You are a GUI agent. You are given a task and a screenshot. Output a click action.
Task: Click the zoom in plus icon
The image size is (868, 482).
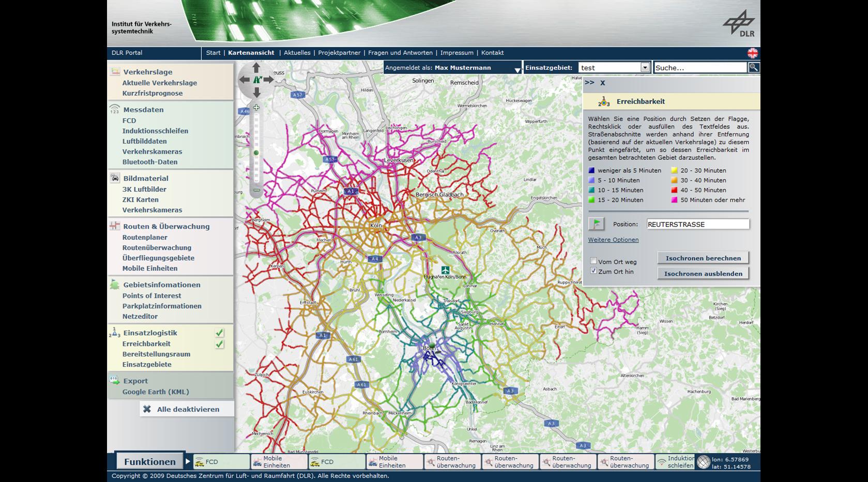point(256,108)
